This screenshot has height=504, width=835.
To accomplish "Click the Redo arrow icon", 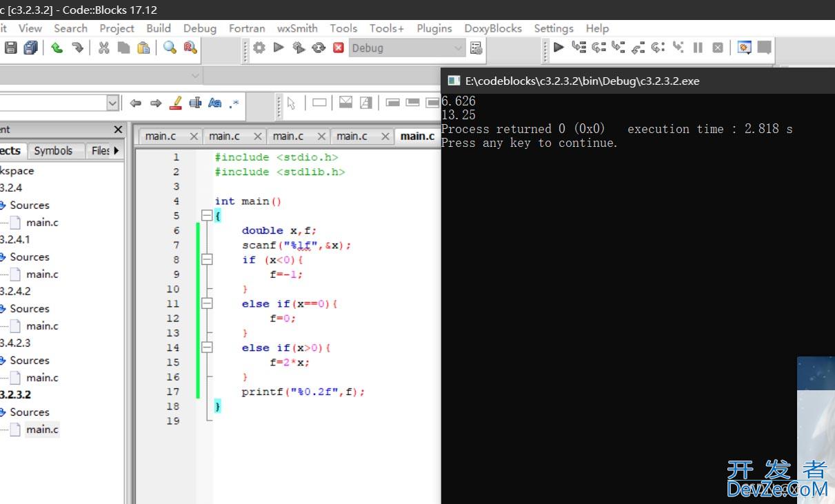I will coord(77,48).
